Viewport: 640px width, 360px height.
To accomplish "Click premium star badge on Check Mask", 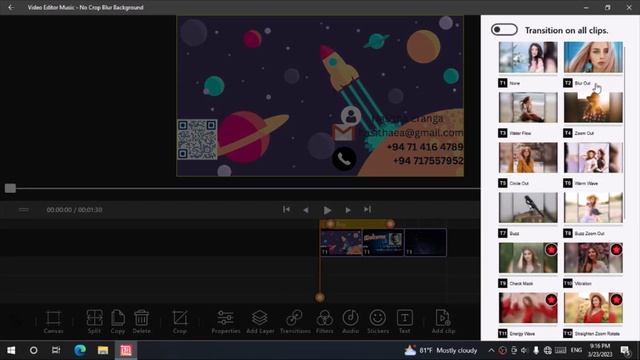I will click(x=551, y=249).
